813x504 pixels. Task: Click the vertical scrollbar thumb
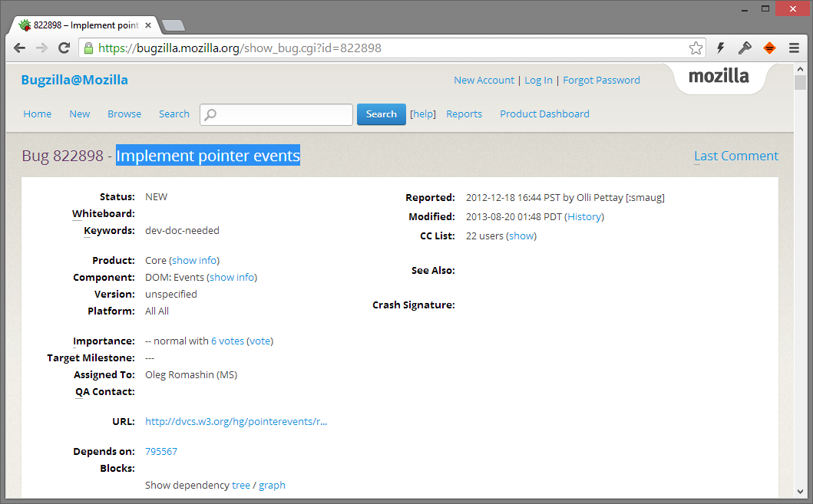tap(800, 83)
